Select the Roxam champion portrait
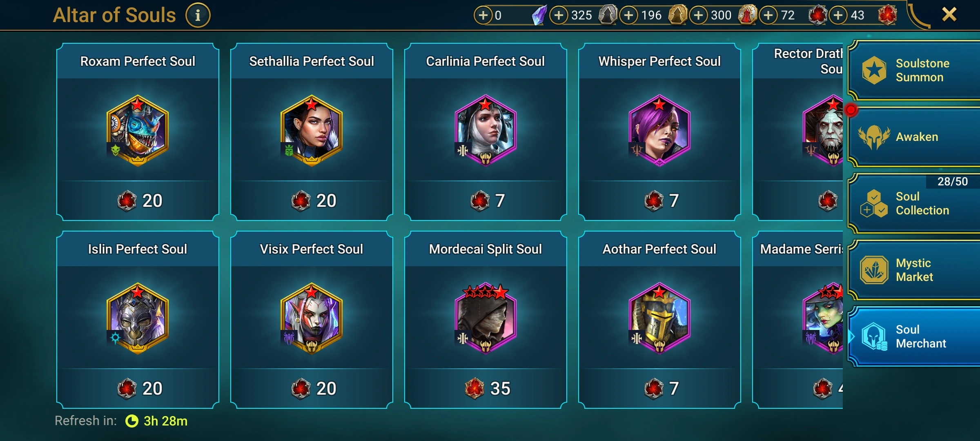The image size is (980, 441). click(138, 130)
